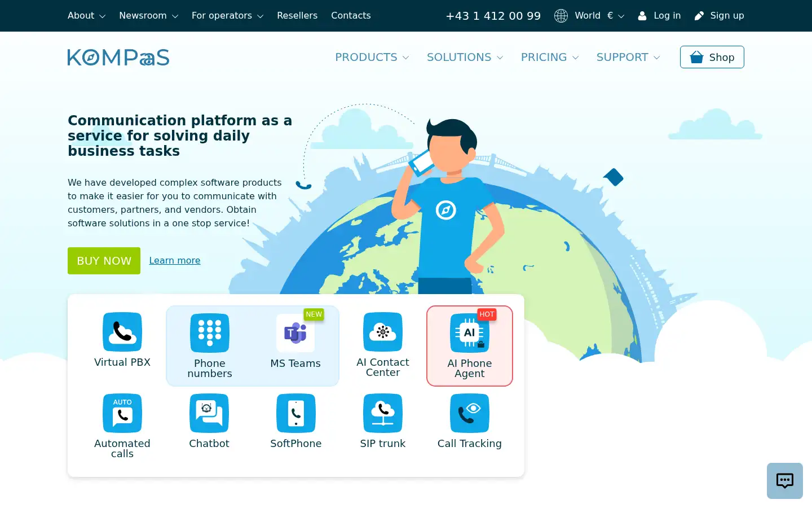The height and width of the screenshot is (508, 812).
Task: Click the globe region icon
Action: [x=561, y=16]
